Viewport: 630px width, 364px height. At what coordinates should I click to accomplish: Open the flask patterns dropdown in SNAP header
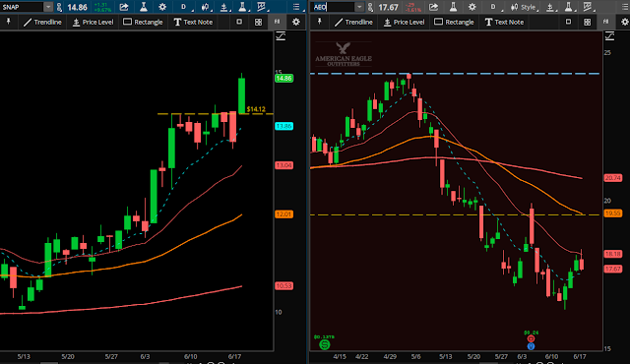243,7
